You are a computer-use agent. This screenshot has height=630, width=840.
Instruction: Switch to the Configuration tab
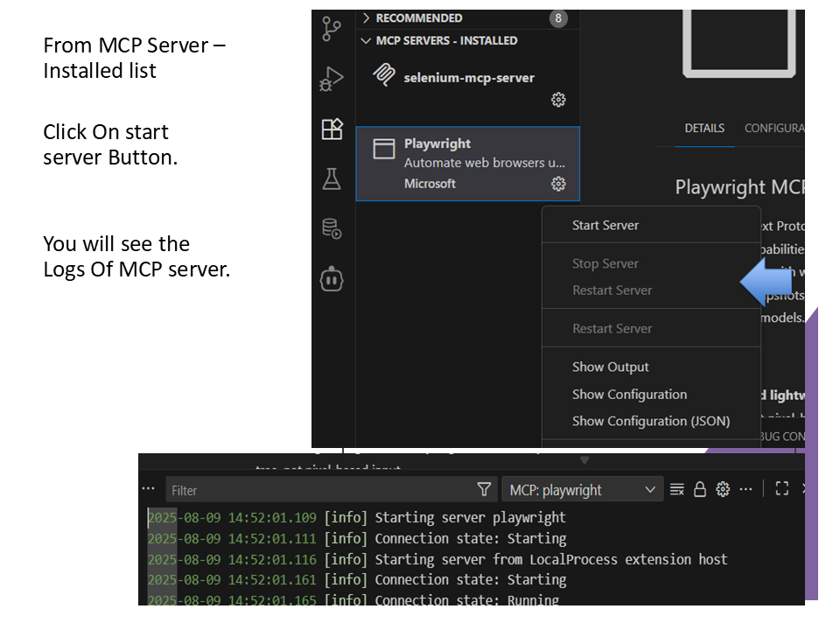coord(774,129)
